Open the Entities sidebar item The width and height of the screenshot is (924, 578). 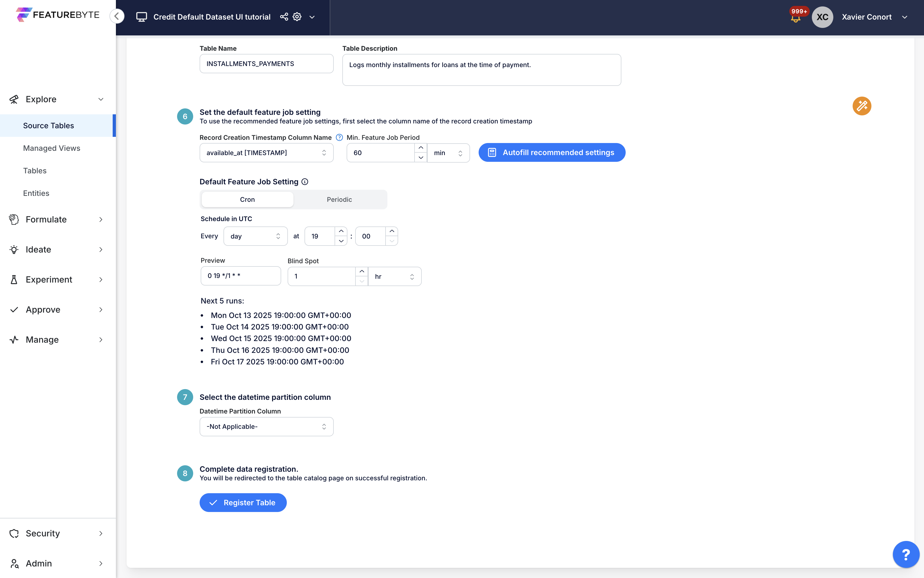(x=36, y=193)
